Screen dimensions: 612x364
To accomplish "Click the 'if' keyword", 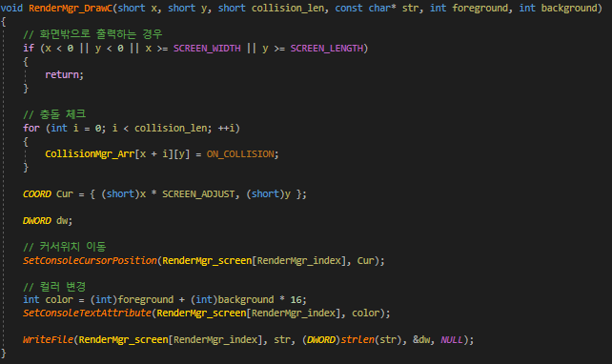I will [x=29, y=49].
